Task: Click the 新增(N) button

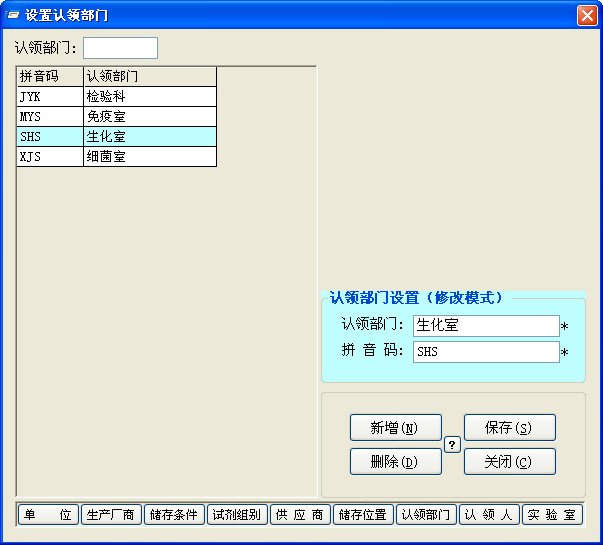Action: coord(395,428)
